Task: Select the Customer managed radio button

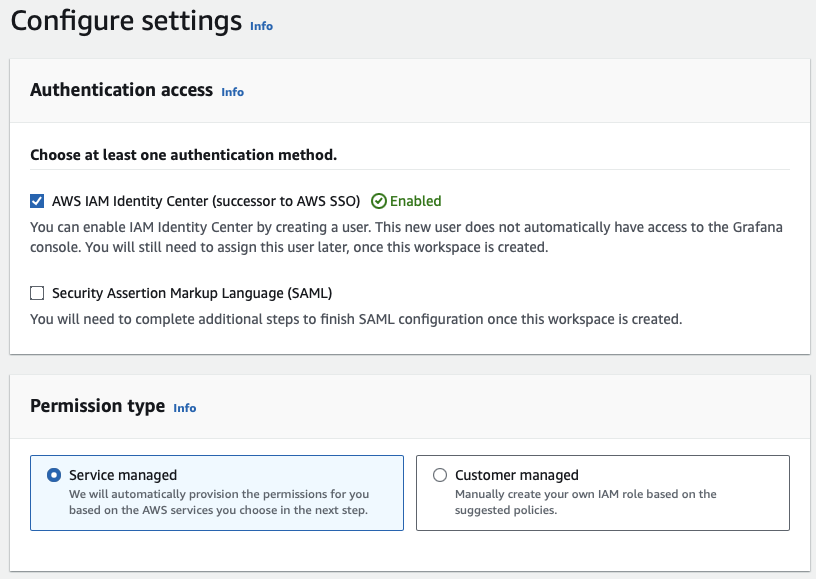Action: (x=440, y=475)
